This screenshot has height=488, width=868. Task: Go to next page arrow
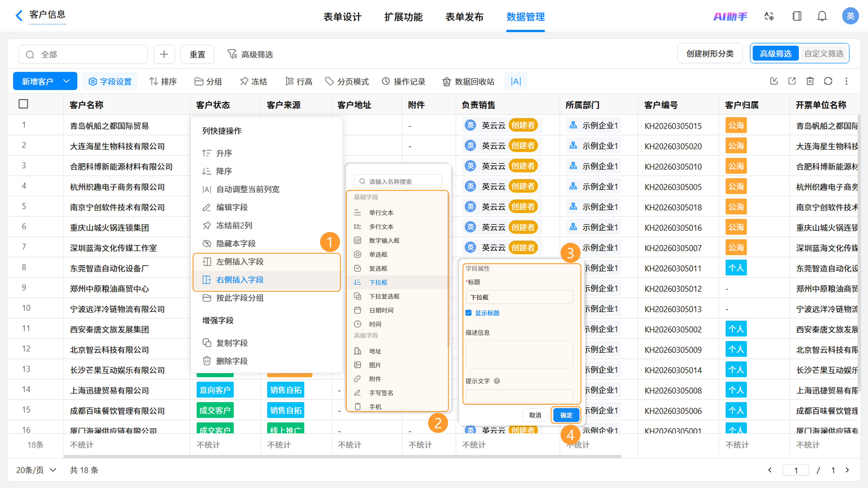click(x=847, y=470)
